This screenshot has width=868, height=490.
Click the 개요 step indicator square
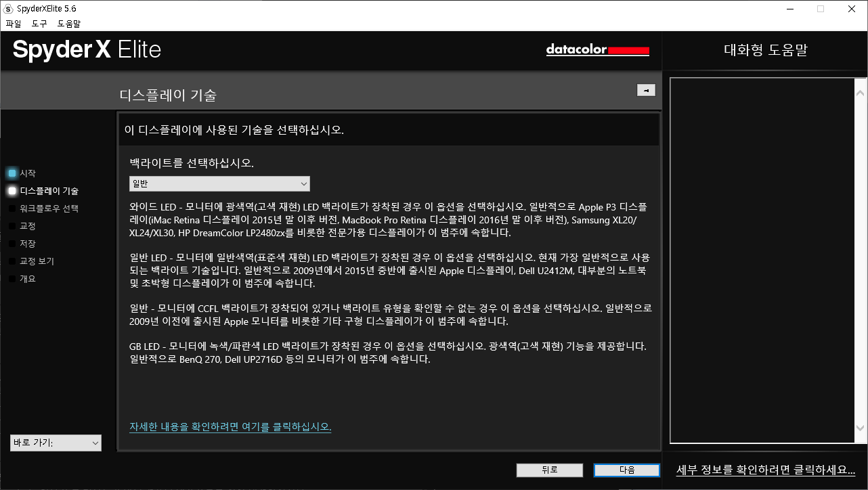(x=12, y=279)
